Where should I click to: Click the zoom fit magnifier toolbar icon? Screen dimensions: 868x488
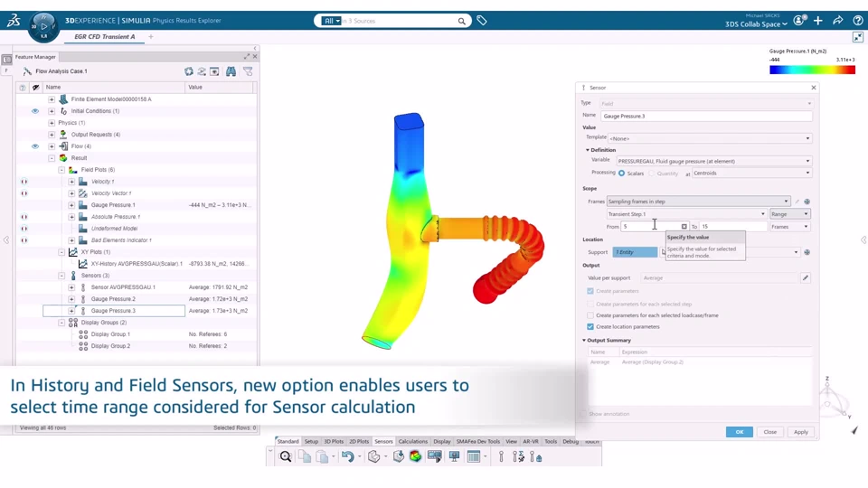(x=285, y=456)
